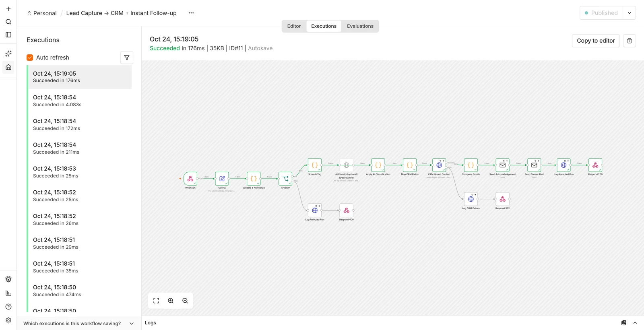Viewport: 644px width, 330px height.
Task: Expand 'Which executions is this workflow saving?'
Action: point(79,324)
